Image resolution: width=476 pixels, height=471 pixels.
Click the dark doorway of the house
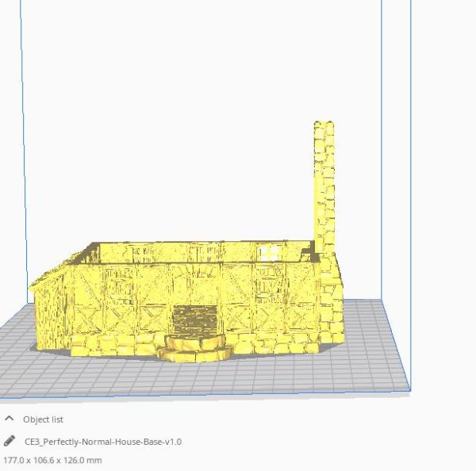(x=193, y=320)
